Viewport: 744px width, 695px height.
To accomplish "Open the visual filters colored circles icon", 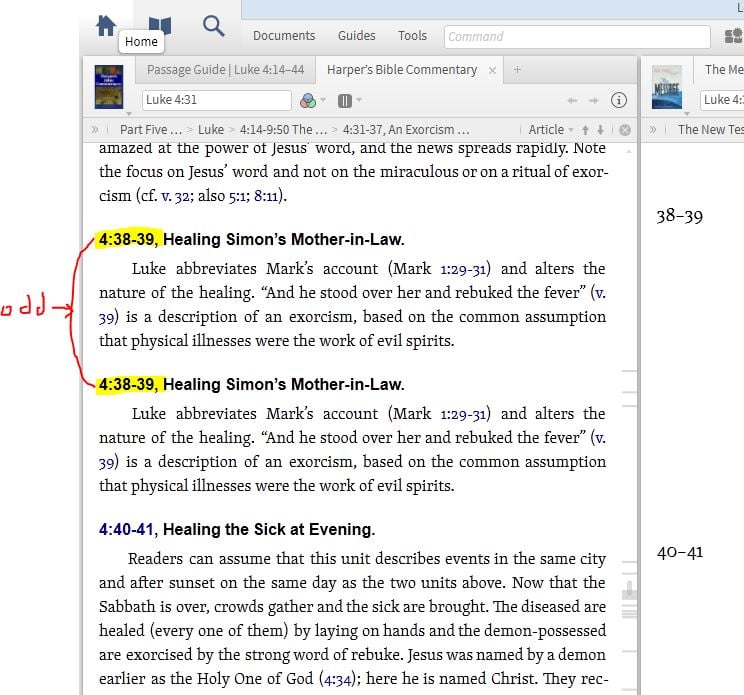I will pyautogui.click(x=308, y=101).
